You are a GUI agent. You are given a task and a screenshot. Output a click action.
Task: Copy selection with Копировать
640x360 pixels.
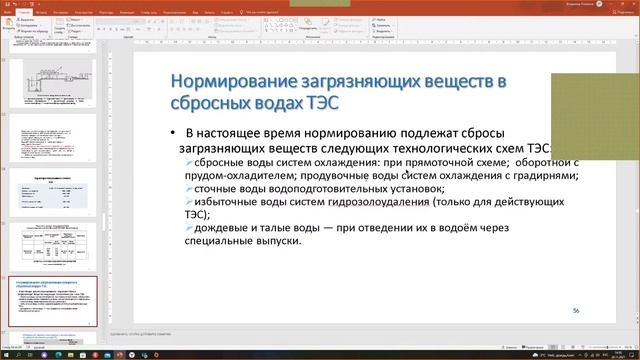(x=27, y=25)
